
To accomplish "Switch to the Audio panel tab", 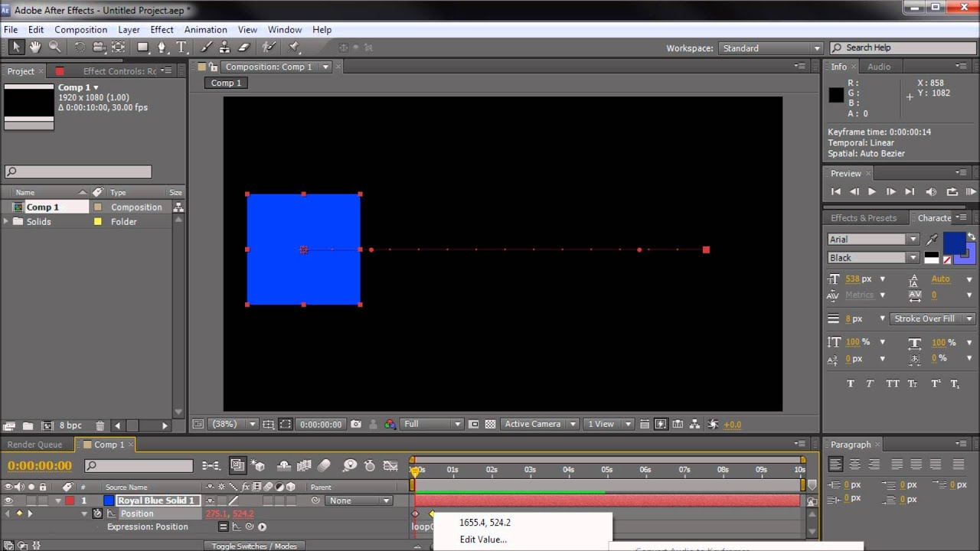I will tap(879, 67).
